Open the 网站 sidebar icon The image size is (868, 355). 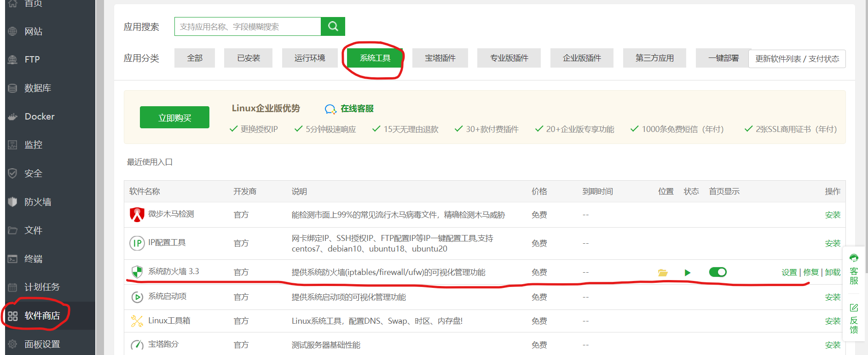pyautogui.click(x=12, y=31)
